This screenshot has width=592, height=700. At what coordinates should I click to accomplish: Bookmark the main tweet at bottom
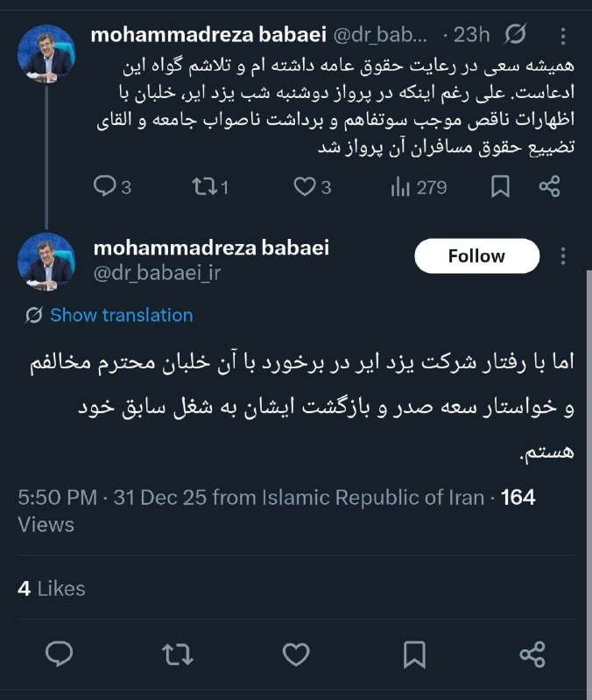click(415, 654)
